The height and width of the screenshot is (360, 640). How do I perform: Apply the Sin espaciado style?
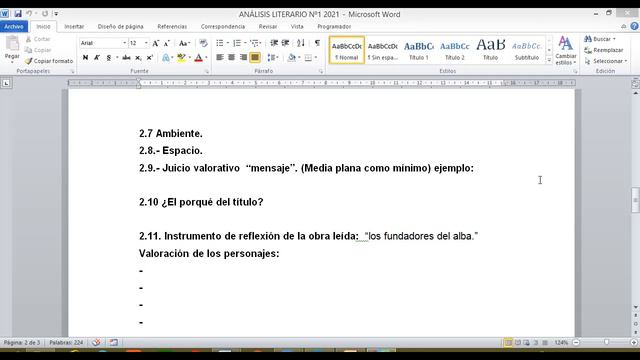[x=382, y=50]
